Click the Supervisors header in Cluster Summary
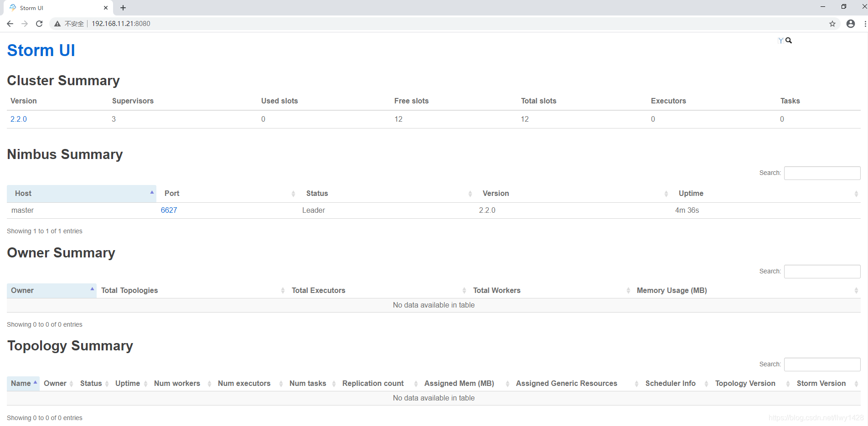Image resolution: width=868 pixels, height=426 pixels. tap(133, 101)
